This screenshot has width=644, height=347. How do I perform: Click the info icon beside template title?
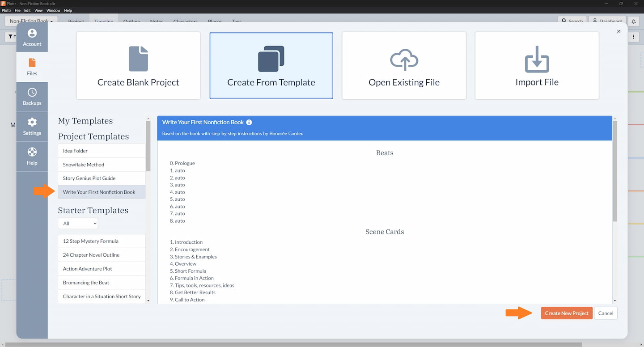coord(249,122)
